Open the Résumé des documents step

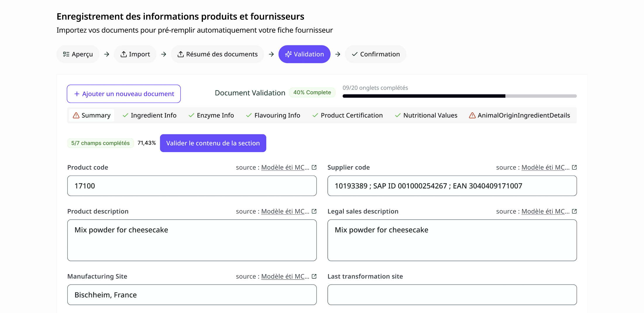217,54
